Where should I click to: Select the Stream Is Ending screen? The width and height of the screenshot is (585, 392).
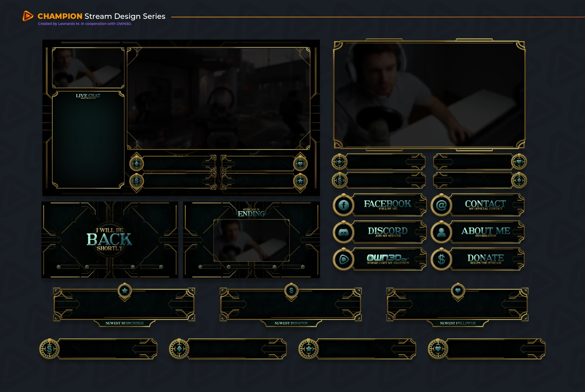251,240
